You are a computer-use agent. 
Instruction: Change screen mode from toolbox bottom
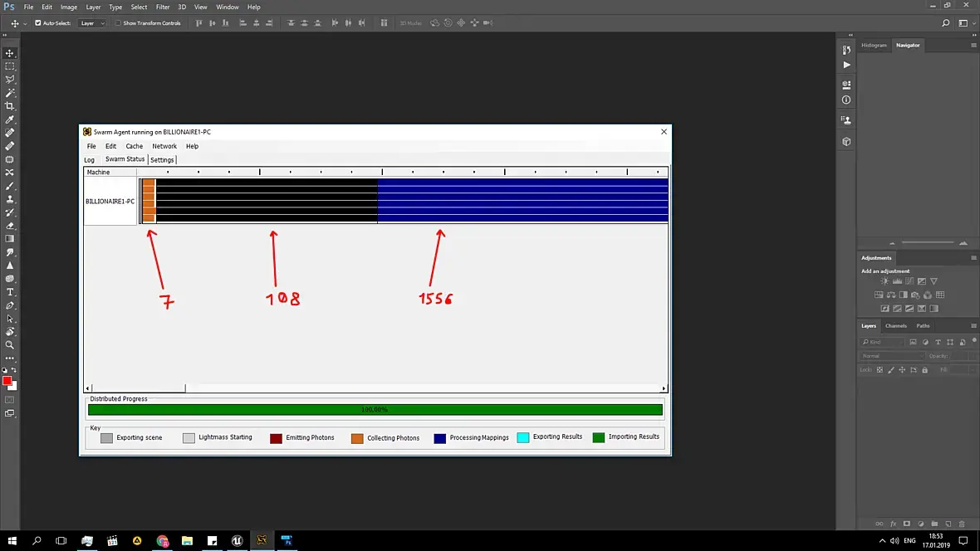pyautogui.click(x=10, y=413)
